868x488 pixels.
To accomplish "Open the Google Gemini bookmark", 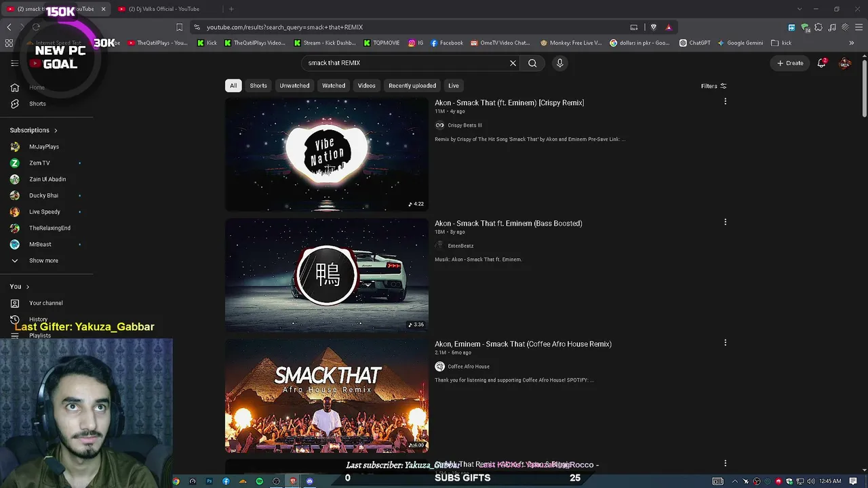I will click(x=741, y=43).
